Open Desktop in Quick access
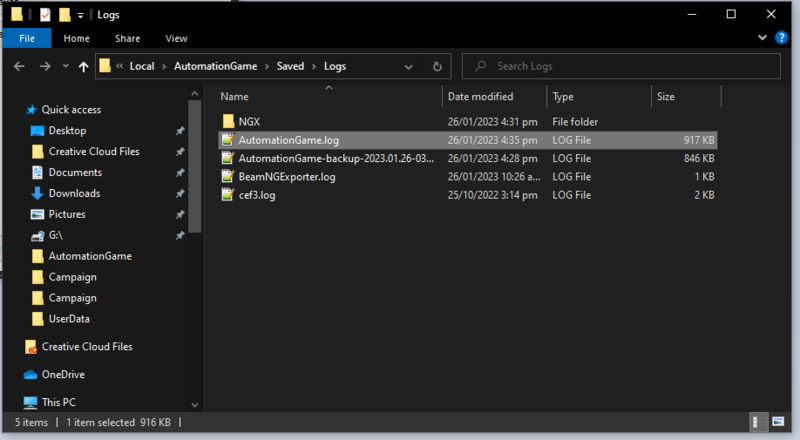 [x=67, y=131]
